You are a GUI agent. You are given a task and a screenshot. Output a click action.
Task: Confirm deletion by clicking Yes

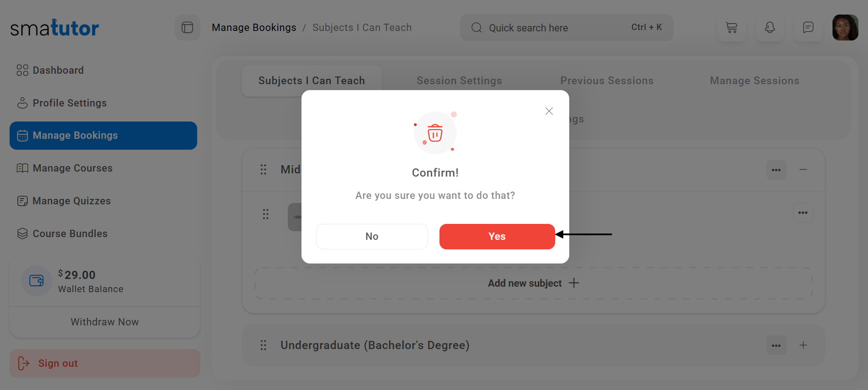point(497,237)
